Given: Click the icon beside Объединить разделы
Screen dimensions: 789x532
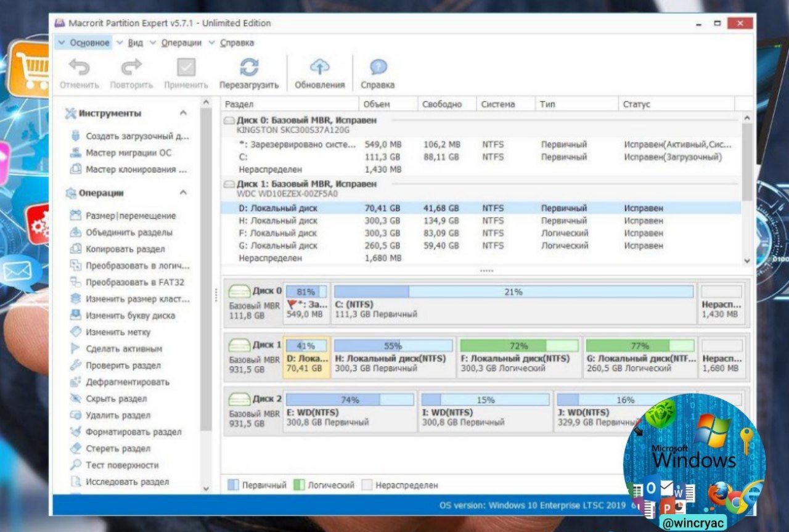Looking at the screenshot, I should click(x=76, y=232).
